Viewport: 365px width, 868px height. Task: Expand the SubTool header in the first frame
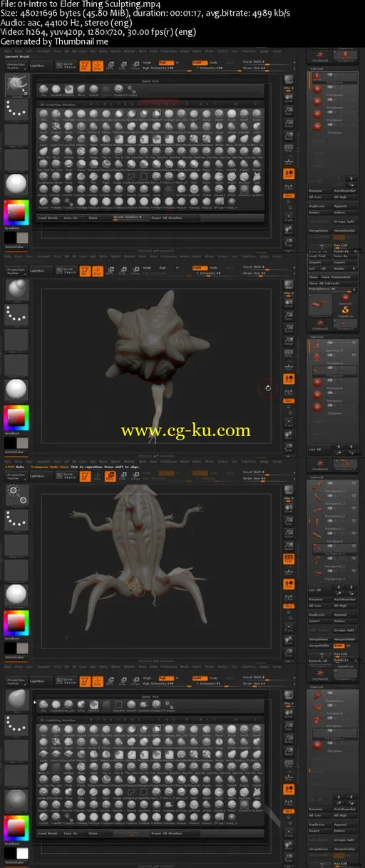pos(317,68)
